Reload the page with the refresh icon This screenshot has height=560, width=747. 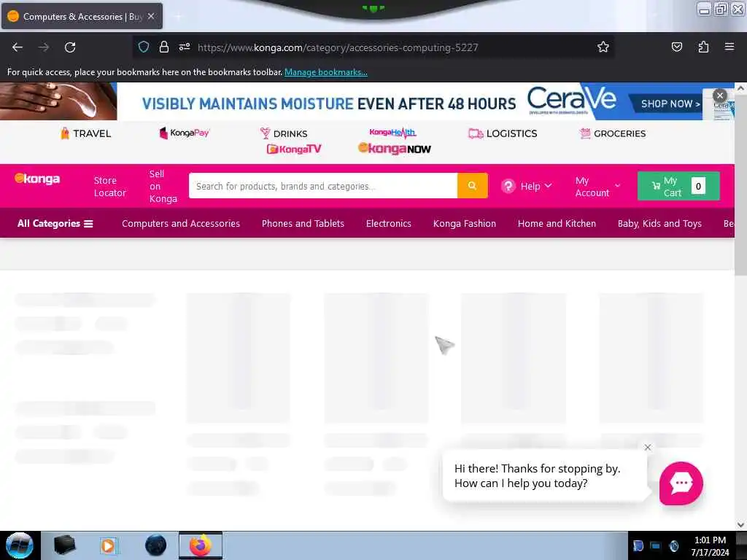pyautogui.click(x=70, y=47)
